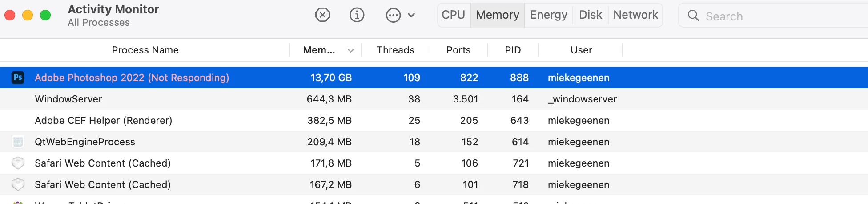Image resolution: width=868 pixels, height=204 pixels.
Task: Sort by the Process Name column header
Action: pos(145,50)
